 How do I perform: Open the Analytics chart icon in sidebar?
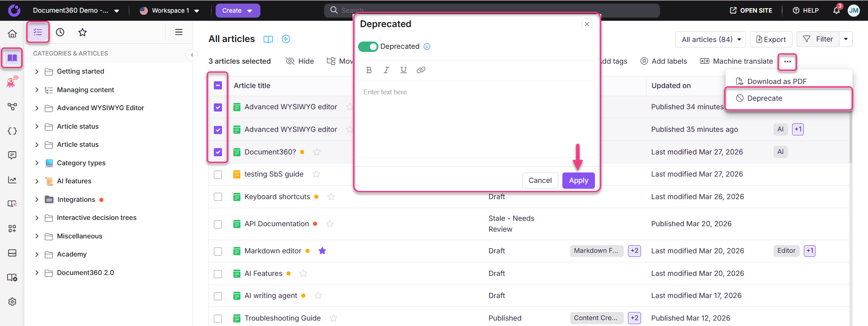12,180
